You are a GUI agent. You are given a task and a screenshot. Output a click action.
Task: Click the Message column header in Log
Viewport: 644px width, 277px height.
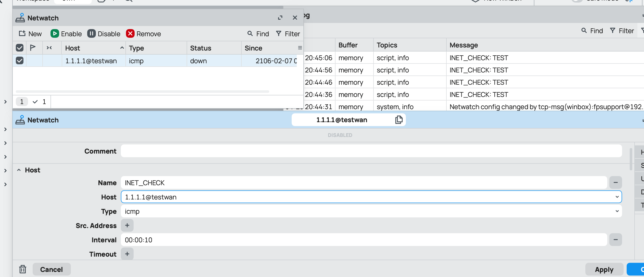tap(545, 45)
